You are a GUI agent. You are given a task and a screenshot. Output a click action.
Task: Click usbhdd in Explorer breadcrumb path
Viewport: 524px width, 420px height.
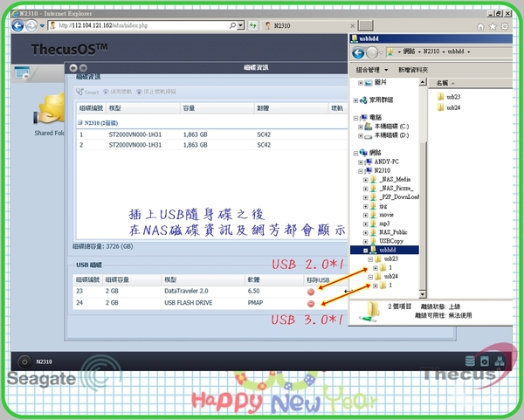click(456, 52)
